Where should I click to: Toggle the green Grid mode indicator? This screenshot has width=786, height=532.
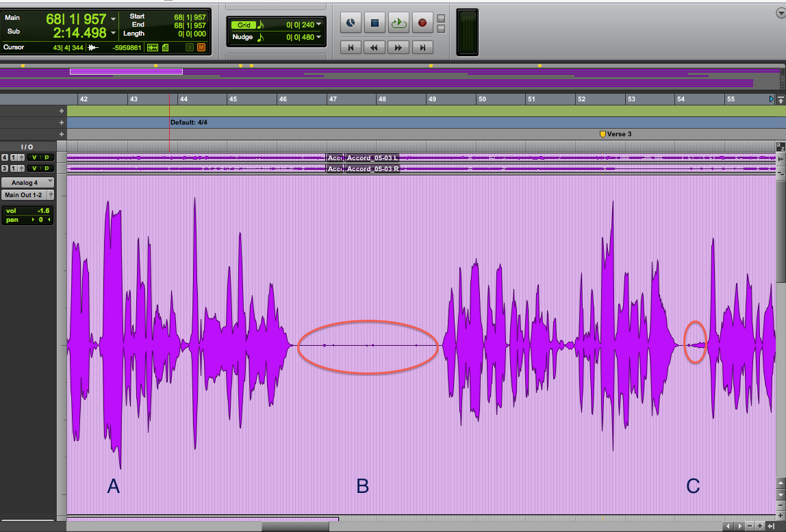[x=244, y=25]
